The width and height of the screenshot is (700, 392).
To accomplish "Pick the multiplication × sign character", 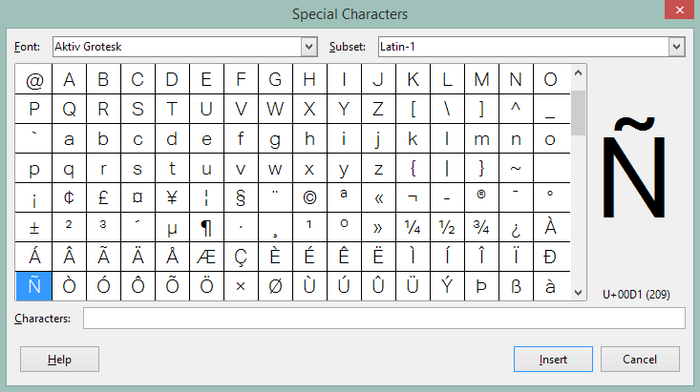I will point(241,286).
